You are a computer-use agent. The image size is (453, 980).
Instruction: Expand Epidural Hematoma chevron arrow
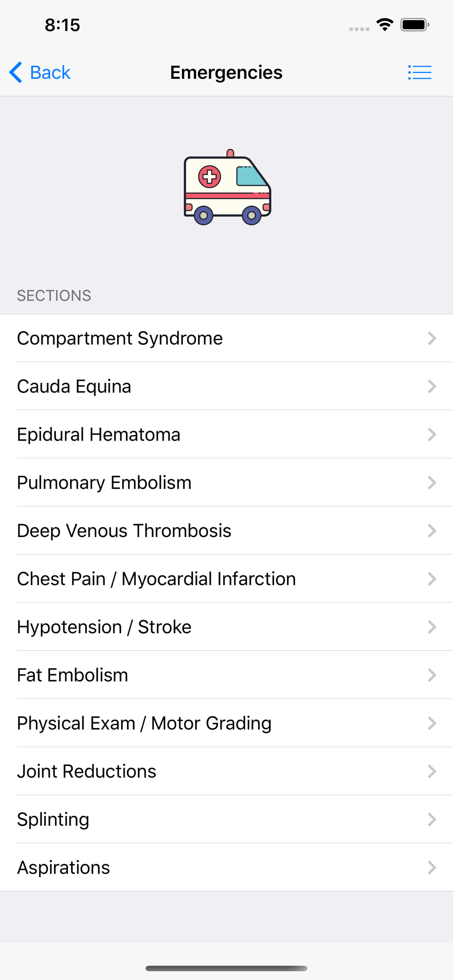(432, 434)
